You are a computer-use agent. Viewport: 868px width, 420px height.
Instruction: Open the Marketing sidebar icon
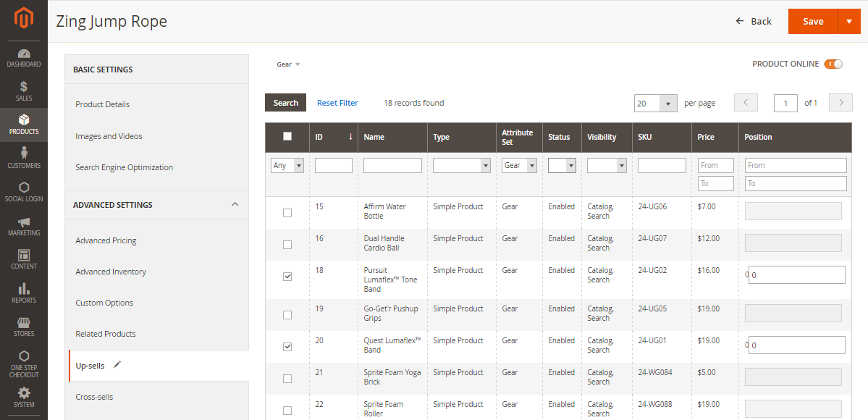point(24,226)
